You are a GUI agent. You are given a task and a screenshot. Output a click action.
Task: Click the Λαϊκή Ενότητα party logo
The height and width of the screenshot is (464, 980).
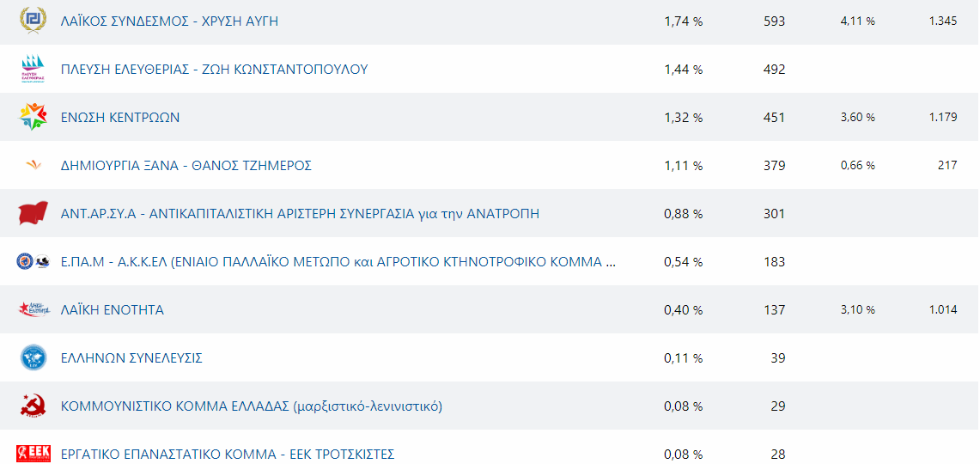[33, 309]
